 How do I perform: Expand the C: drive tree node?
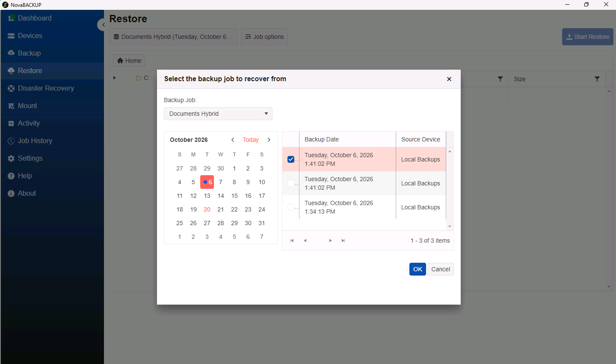pos(115,78)
